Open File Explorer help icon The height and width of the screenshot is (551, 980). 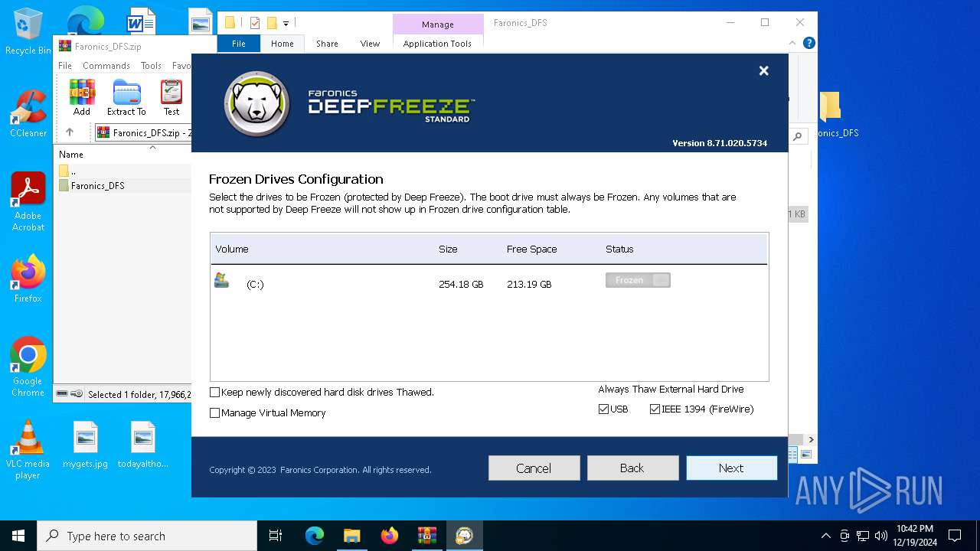click(x=808, y=44)
